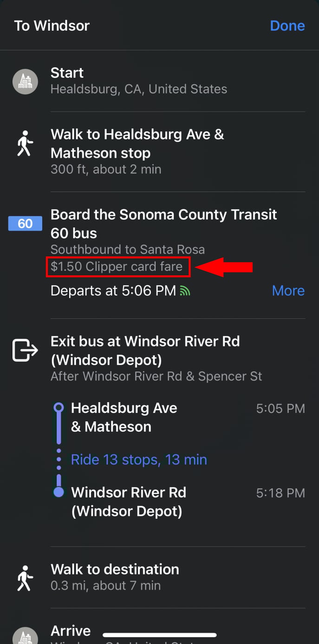Tap the green live departure signal icon
The width and height of the screenshot is (319, 644).
[x=185, y=291]
